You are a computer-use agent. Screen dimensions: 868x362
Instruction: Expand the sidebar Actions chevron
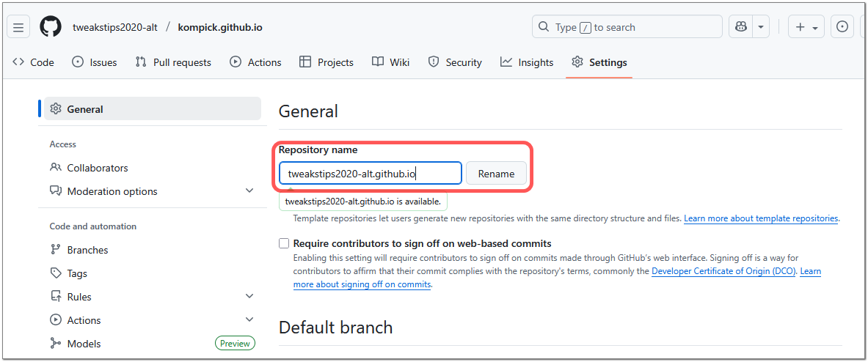tap(249, 319)
